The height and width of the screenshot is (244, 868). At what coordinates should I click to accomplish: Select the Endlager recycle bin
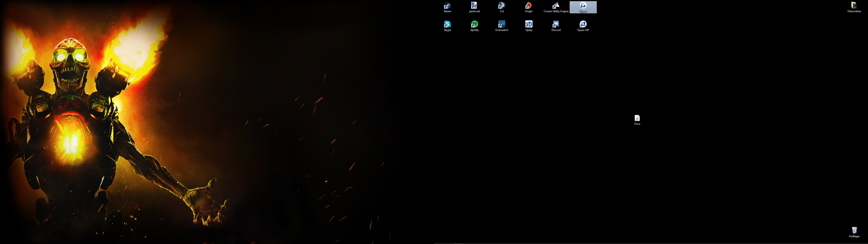tap(854, 232)
